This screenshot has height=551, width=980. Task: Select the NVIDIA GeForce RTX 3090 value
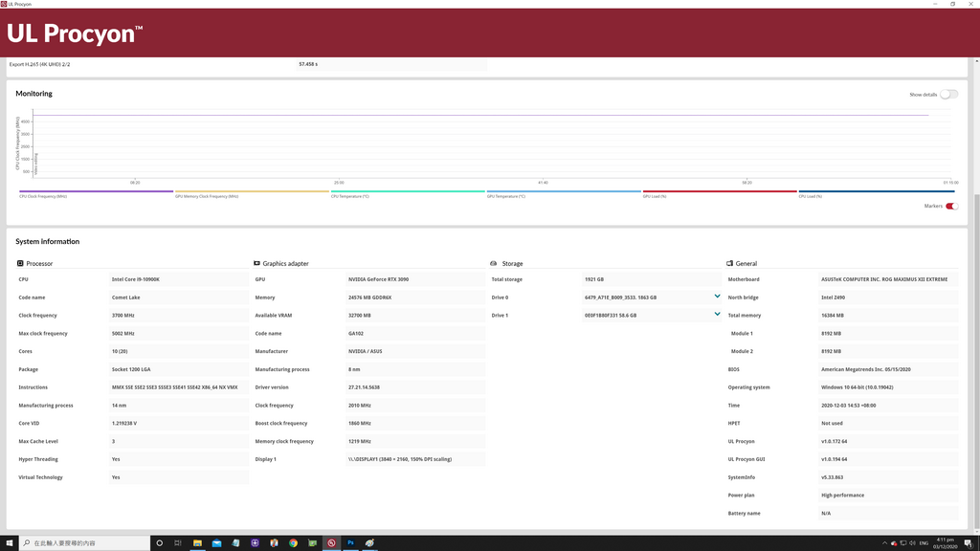379,279
